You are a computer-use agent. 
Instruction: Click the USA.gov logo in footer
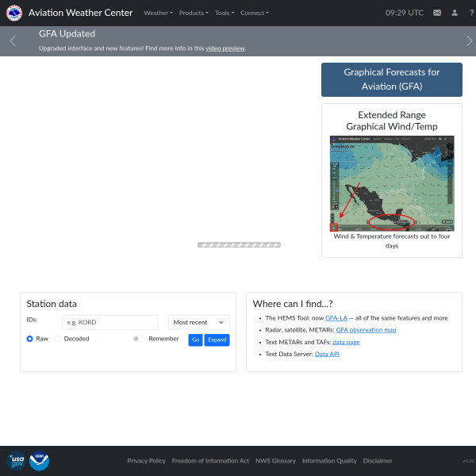17,461
